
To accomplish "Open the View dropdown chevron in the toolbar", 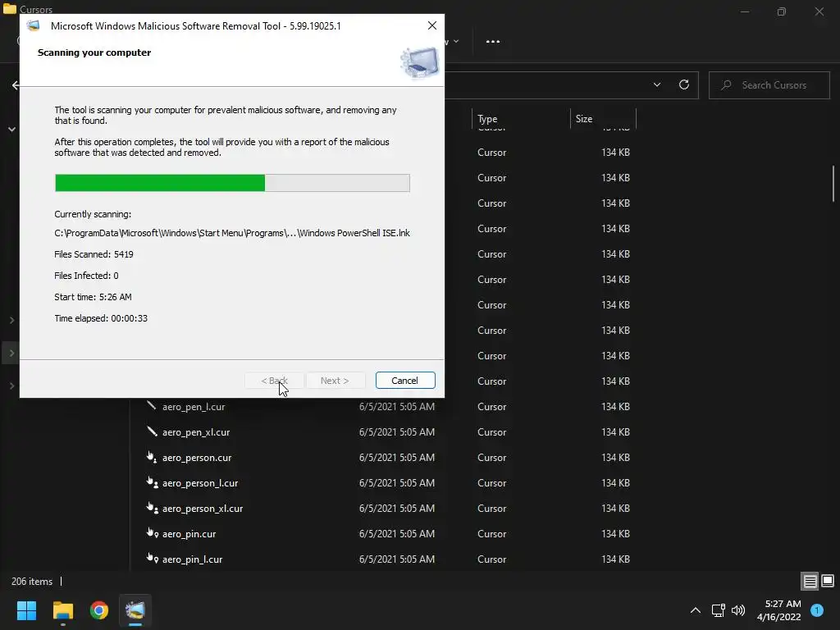I will coord(456,41).
